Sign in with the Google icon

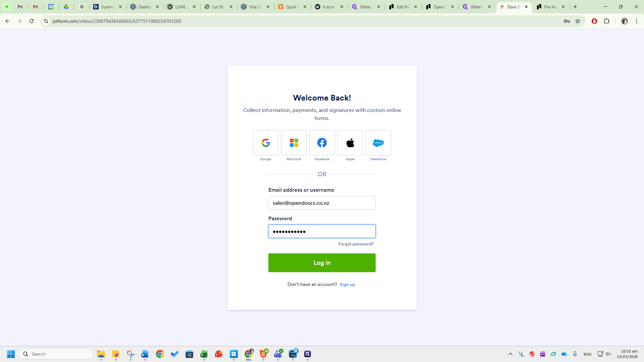click(x=266, y=143)
